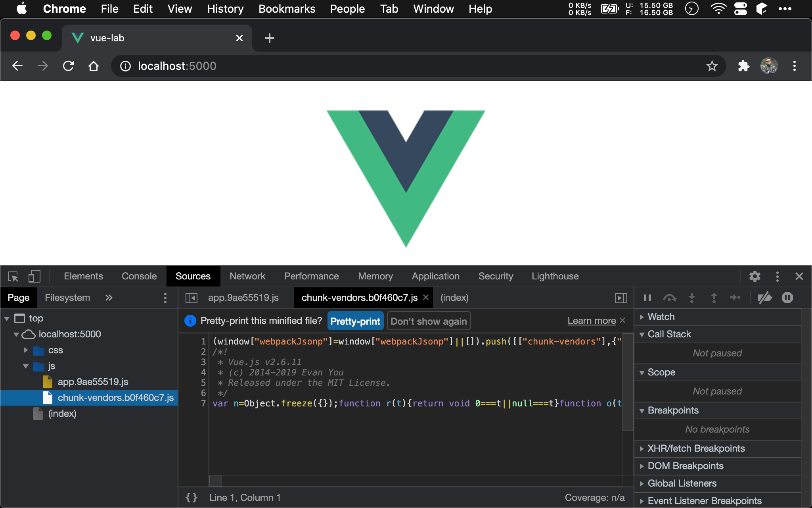This screenshot has height=508, width=812.
Task: Show more navigator tabs chevron
Action: point(109,298)
